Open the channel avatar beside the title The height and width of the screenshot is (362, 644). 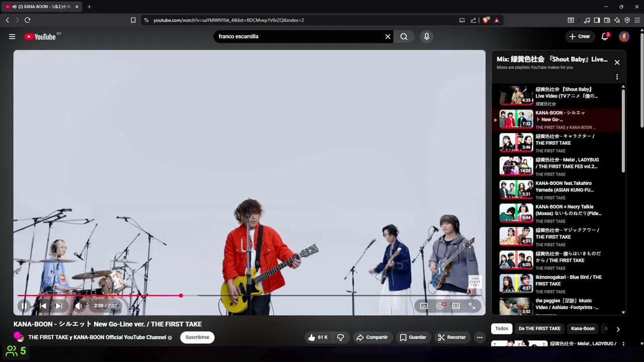tap(19, 336)
